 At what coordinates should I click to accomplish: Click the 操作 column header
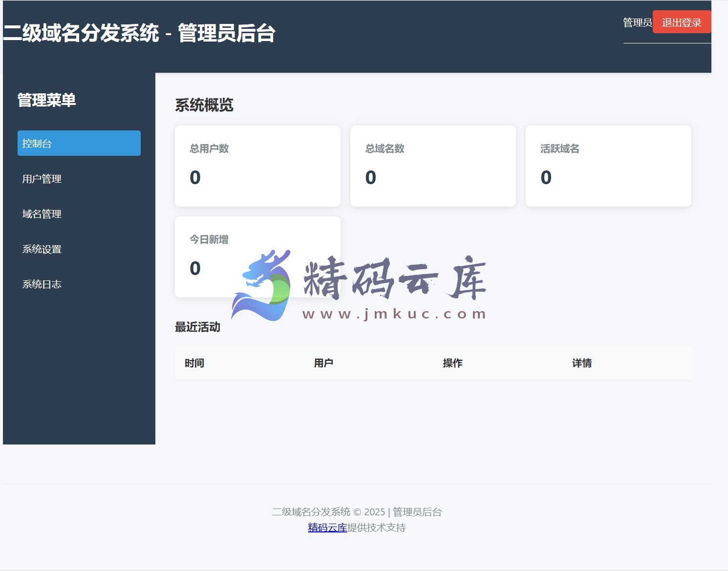click(452, 363)
